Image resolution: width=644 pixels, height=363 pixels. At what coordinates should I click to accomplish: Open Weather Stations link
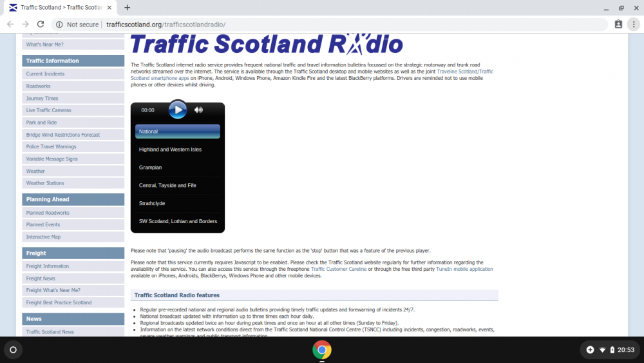coord(73,183)
